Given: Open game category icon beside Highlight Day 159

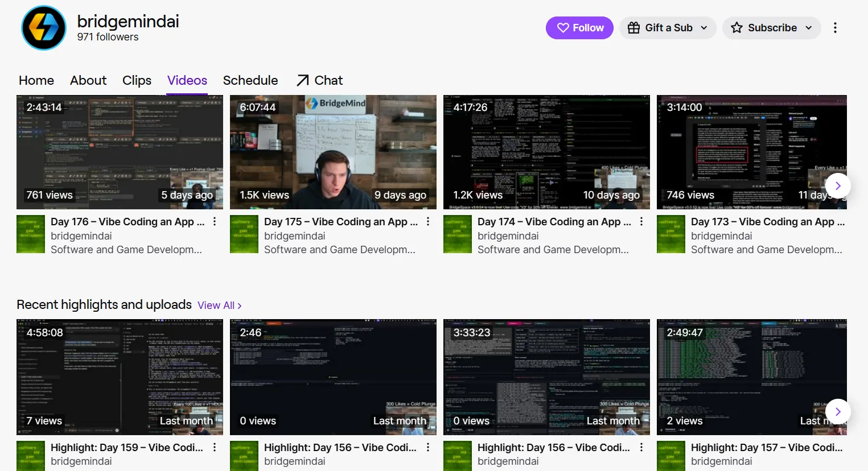Looking at the screenshot, I should [x=31, y=456].
